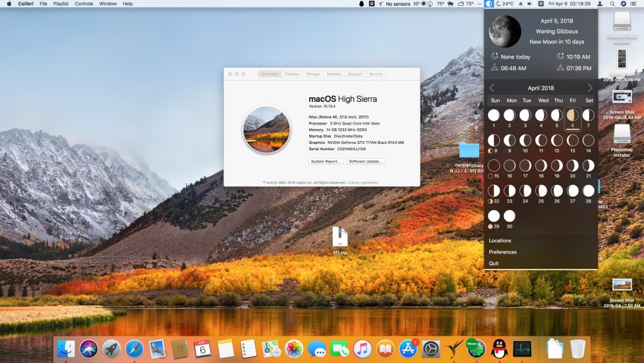Screen dimensions: 644x363
Task: Open Safari compass icon in Dock
Action: coord(135,349)
